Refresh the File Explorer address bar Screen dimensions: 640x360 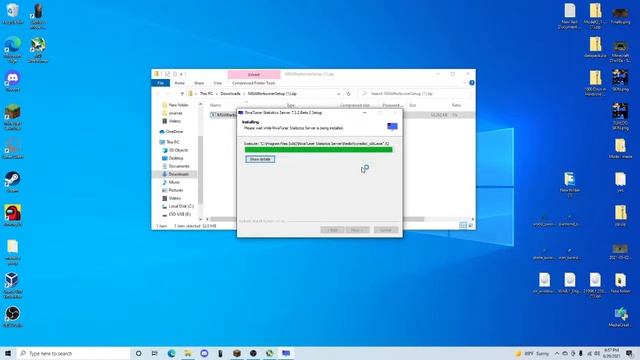[349, 94]
